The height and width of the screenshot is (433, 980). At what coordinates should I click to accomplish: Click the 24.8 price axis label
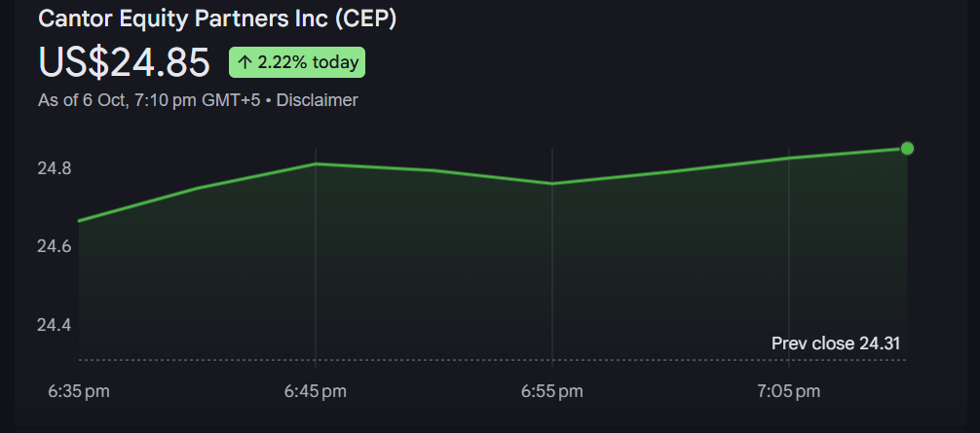55,169
